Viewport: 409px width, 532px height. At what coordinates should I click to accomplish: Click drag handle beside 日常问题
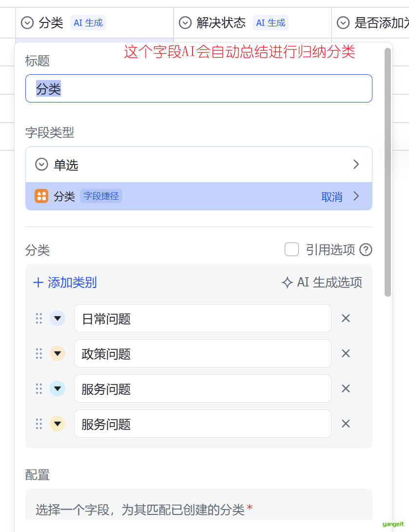click(x=39, y=318)
